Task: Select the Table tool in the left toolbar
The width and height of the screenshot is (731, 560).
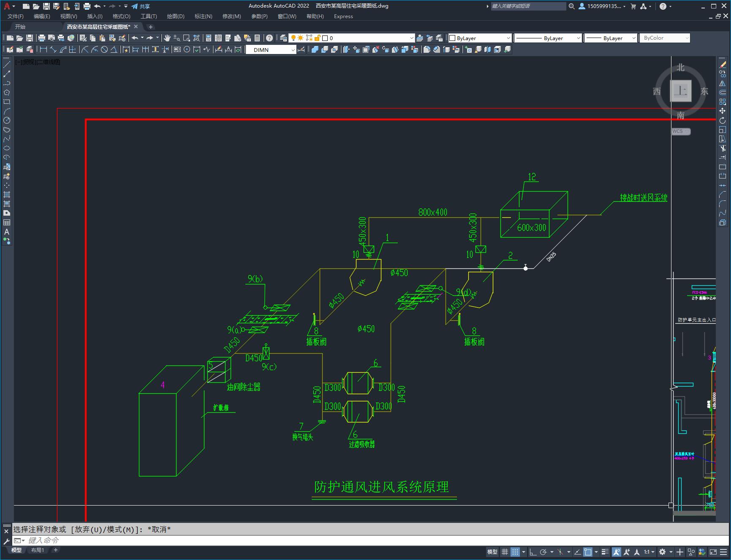Action: [7, 222]
